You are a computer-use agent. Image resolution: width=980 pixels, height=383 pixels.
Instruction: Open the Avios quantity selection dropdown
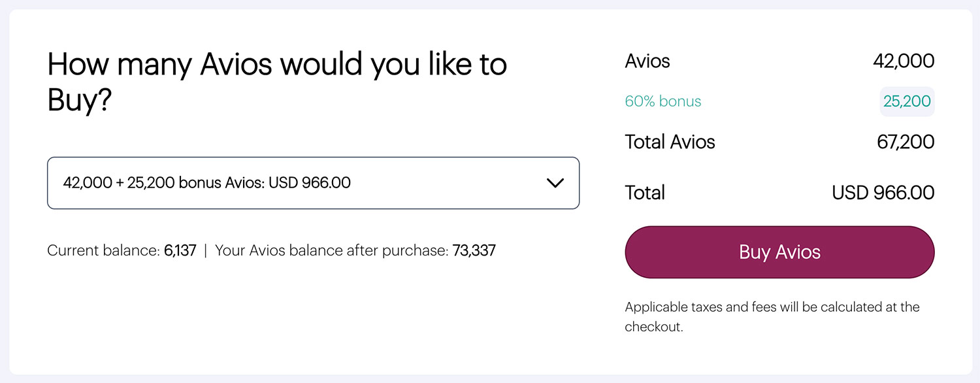coord(313,183)
